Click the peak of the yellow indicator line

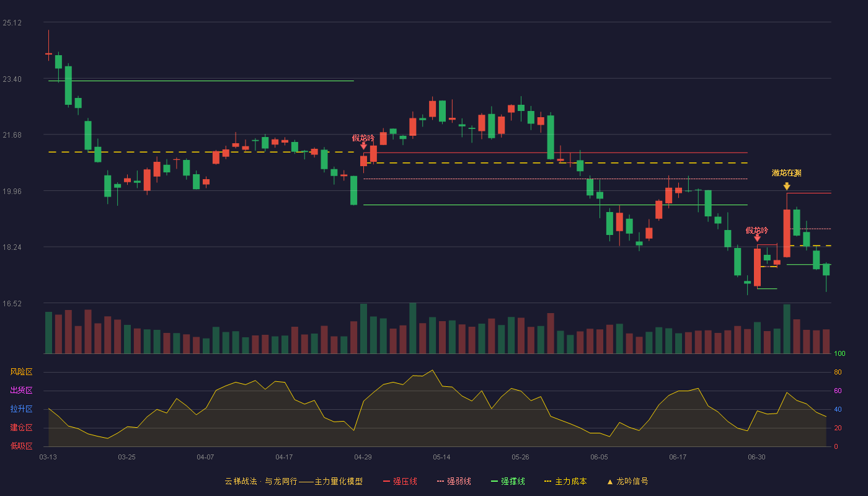coord(432,370)
